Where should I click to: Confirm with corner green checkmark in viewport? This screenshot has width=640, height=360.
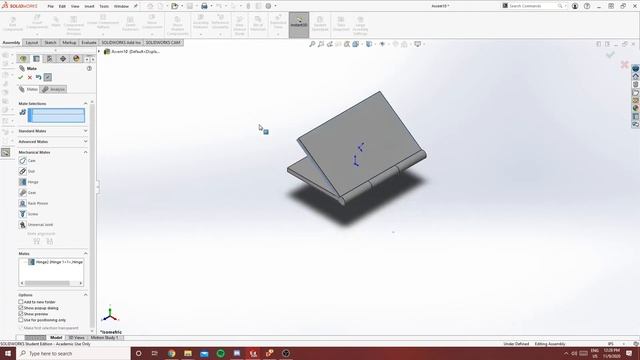610,55
